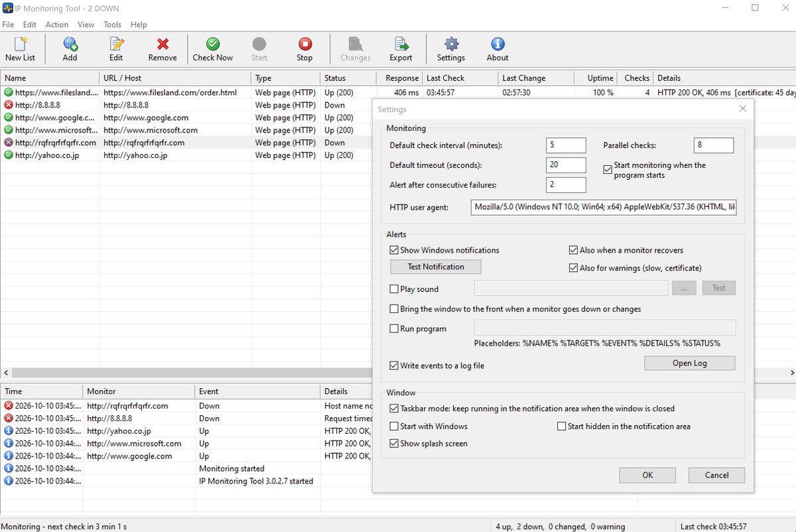
Task: Open the View menu
Action: pos(86,25)
